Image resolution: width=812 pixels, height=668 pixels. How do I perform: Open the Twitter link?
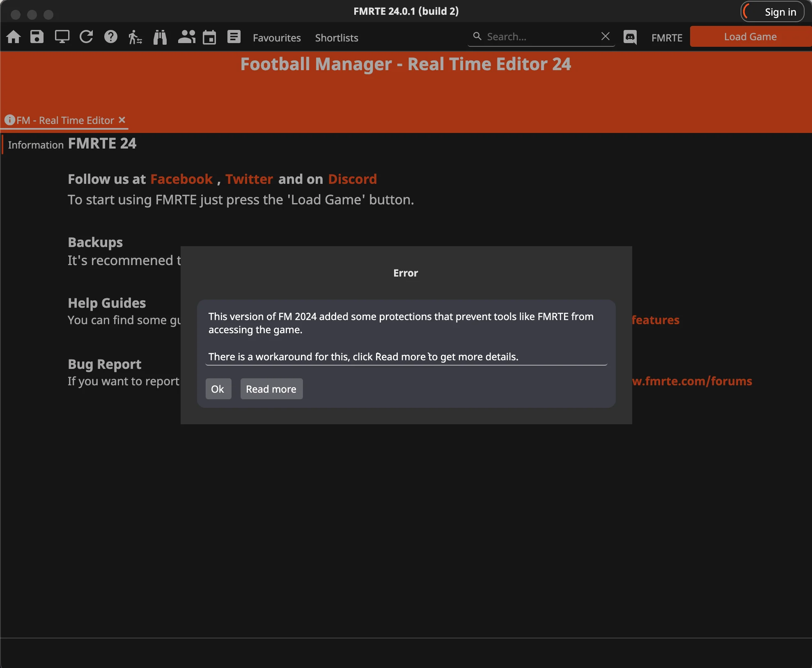249,179
